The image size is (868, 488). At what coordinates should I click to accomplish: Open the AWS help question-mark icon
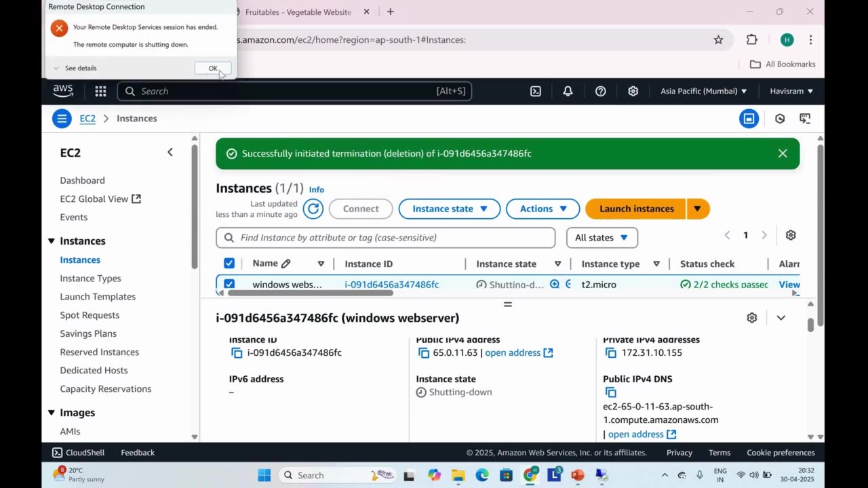click(600, 91)
